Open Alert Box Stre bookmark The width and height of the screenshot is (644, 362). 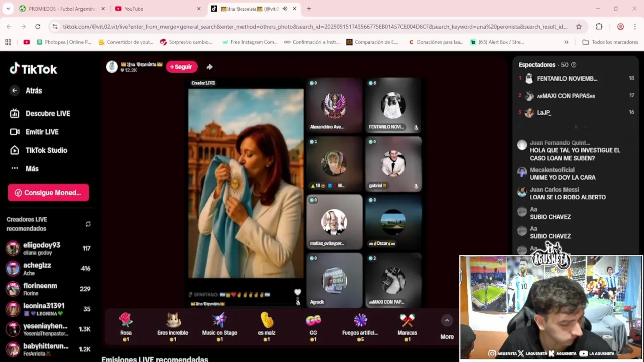pos(497,42)
